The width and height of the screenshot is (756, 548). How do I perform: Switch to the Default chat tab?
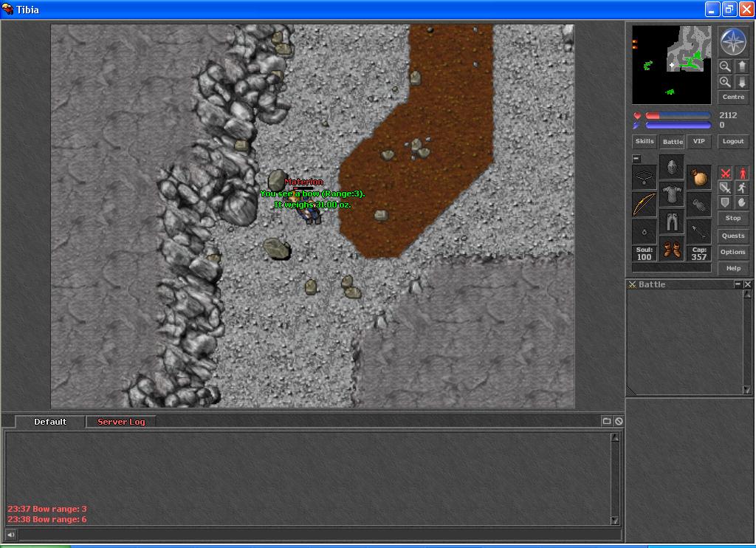pyautogui.click(x=50, y=422)
